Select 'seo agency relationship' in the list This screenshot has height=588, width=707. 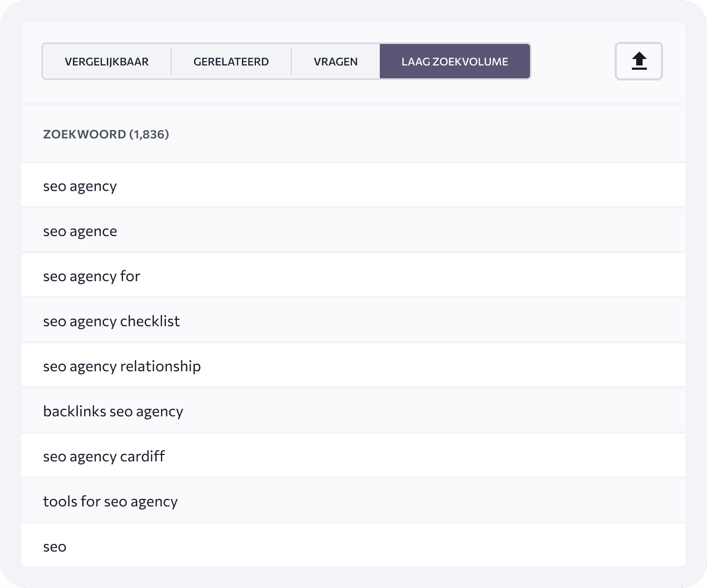[x=353, y=366]
